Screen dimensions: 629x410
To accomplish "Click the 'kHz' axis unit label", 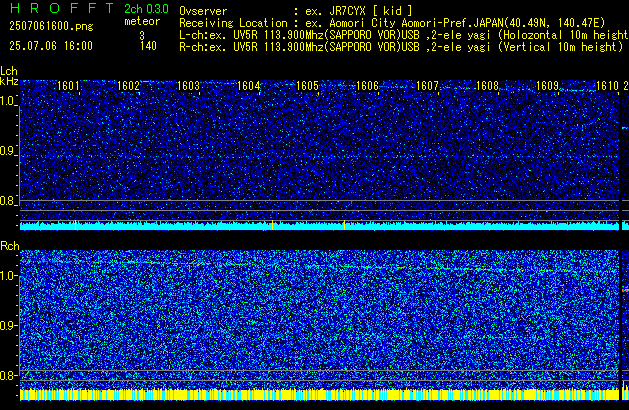I will tap(9, 81).
